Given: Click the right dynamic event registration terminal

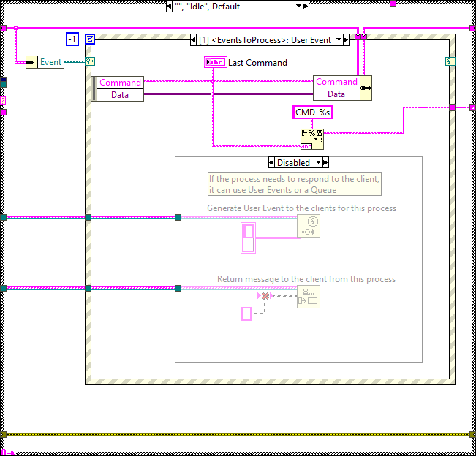Looking at the screenshot, I should tap(450, 61).
